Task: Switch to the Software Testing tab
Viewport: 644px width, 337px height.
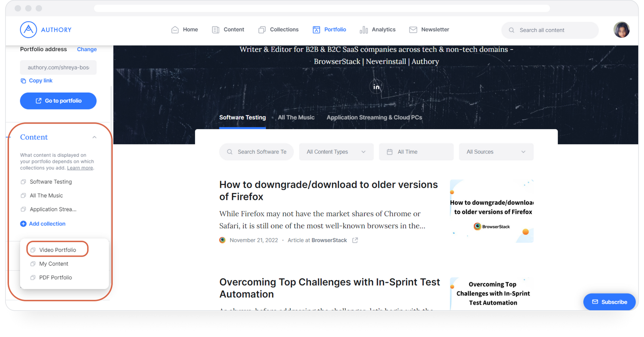Action: pos(242,118)
